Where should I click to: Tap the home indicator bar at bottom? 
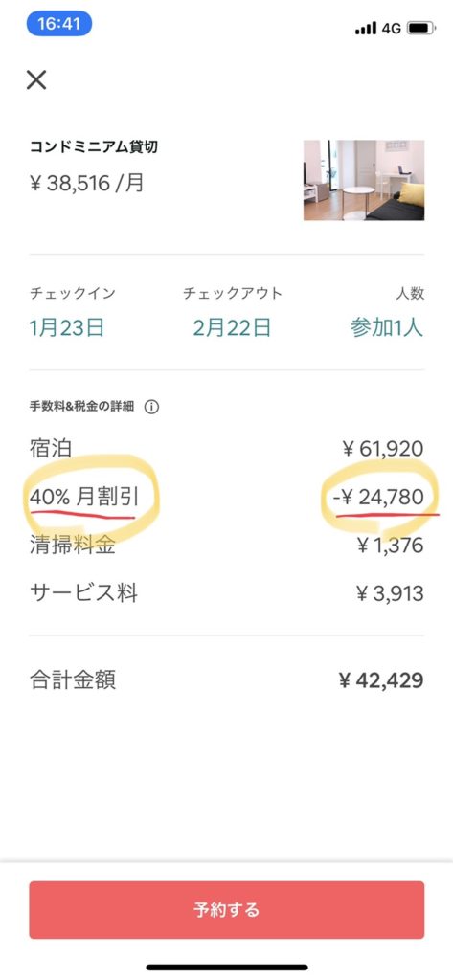226,967
